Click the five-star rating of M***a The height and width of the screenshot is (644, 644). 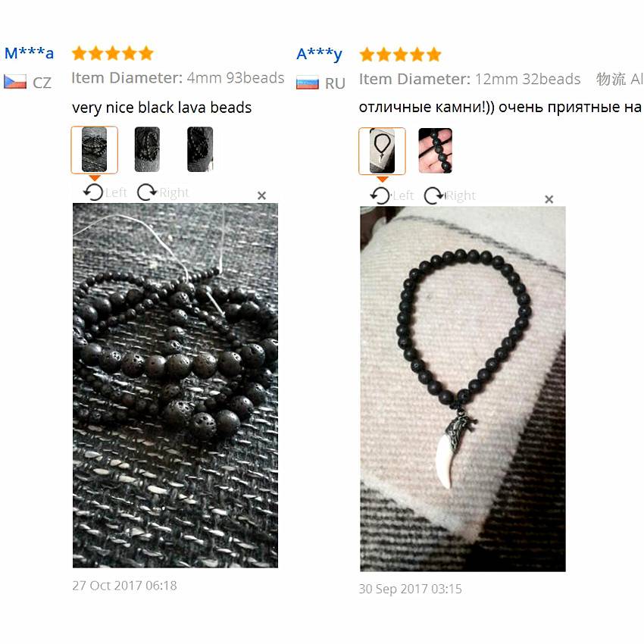(113, 53)
